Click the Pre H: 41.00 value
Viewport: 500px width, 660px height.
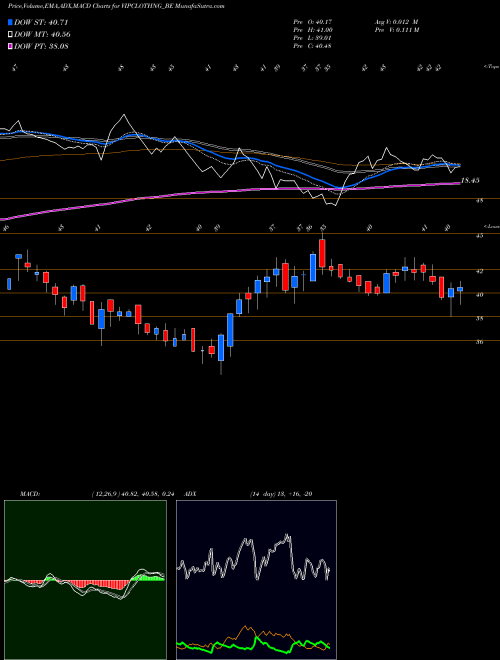point(313,30)
